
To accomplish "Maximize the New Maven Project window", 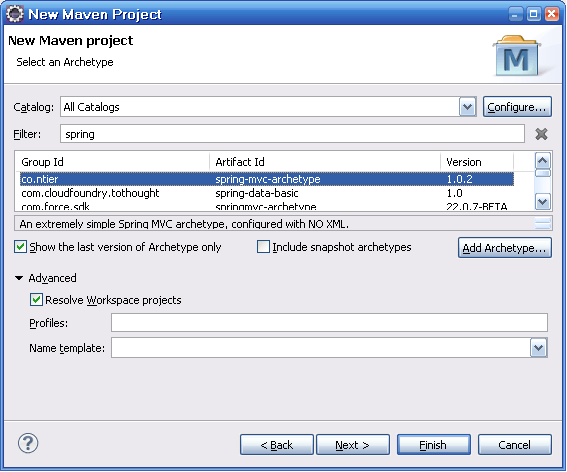I will click(x=533, y=14).
